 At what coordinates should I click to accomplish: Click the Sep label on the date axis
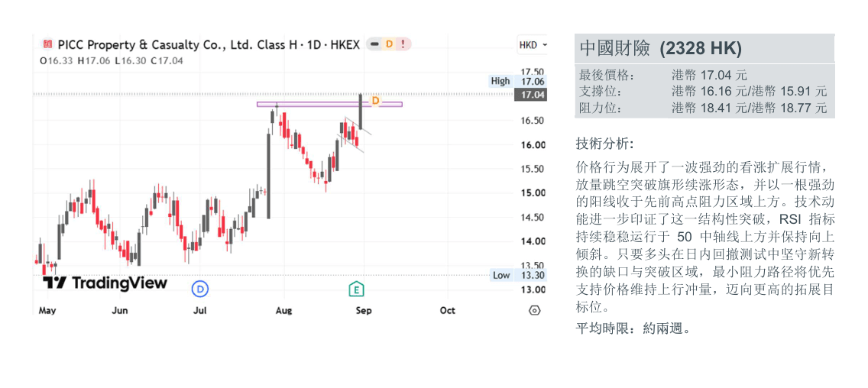(364, 311)
